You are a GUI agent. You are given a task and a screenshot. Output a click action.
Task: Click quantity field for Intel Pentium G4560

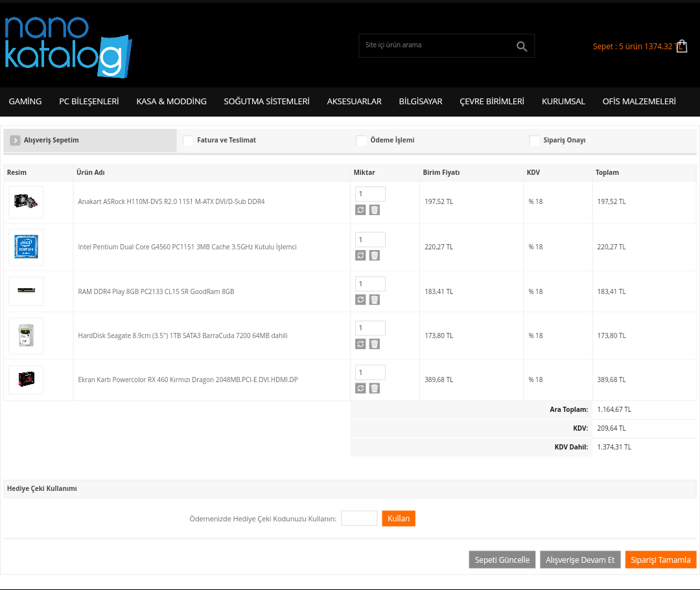pyautogui.click(x=371, y=240)
